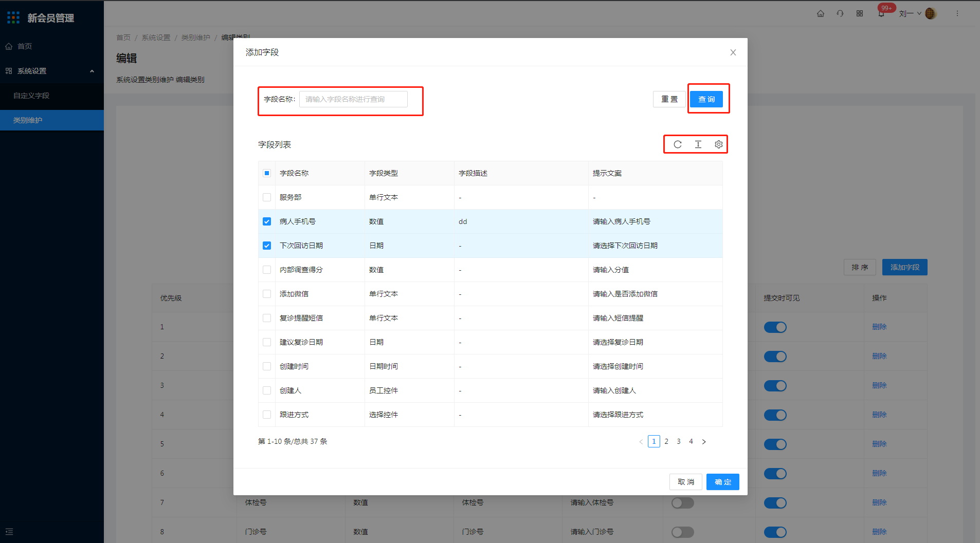Click 首页 in the breadcrumb
980x543 pixels.
tap(123, 38)
